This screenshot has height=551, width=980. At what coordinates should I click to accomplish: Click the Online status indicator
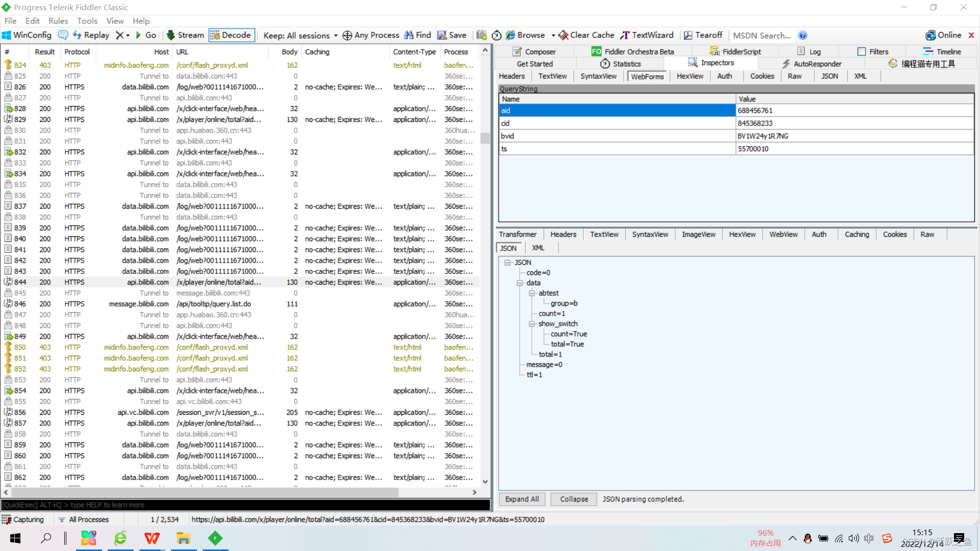tap(943, 35)
